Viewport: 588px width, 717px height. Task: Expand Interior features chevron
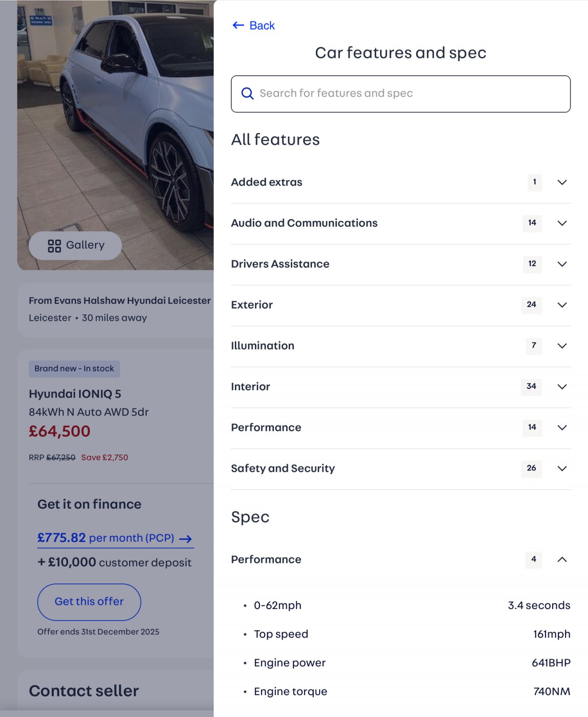562,387
